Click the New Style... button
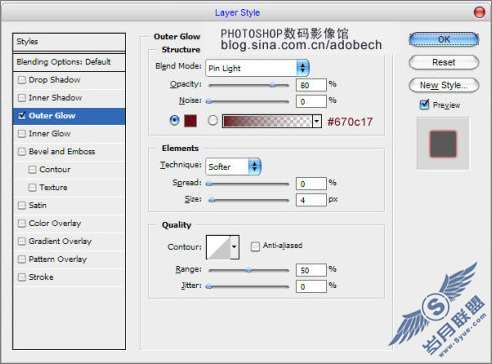Screen dimensions: 492x364 coord(444,85)
